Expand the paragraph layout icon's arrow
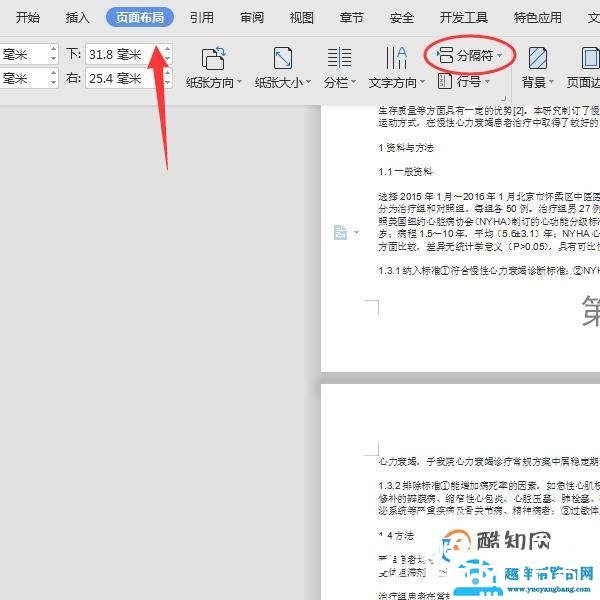 tap(357, 232)
